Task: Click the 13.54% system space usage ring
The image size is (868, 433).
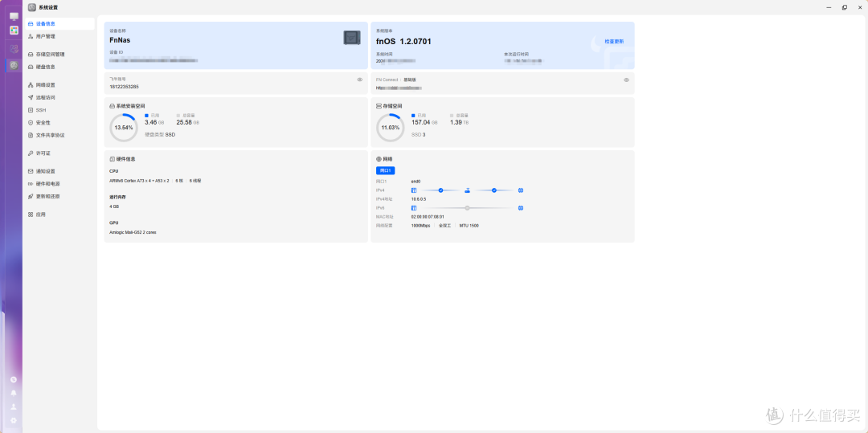Action: click(124, 127)
